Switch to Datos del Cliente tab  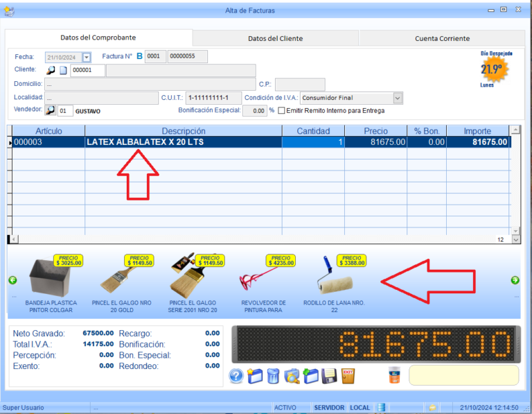click(x=275, y=39)
